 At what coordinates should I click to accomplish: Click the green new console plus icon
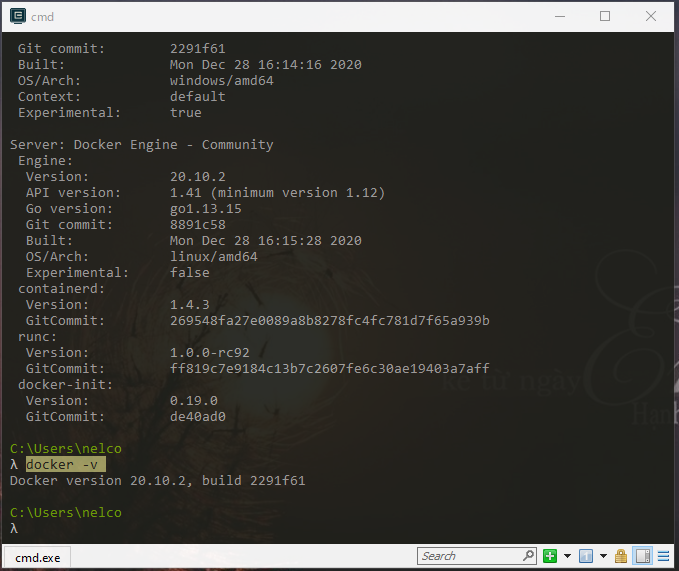point(550,556)
